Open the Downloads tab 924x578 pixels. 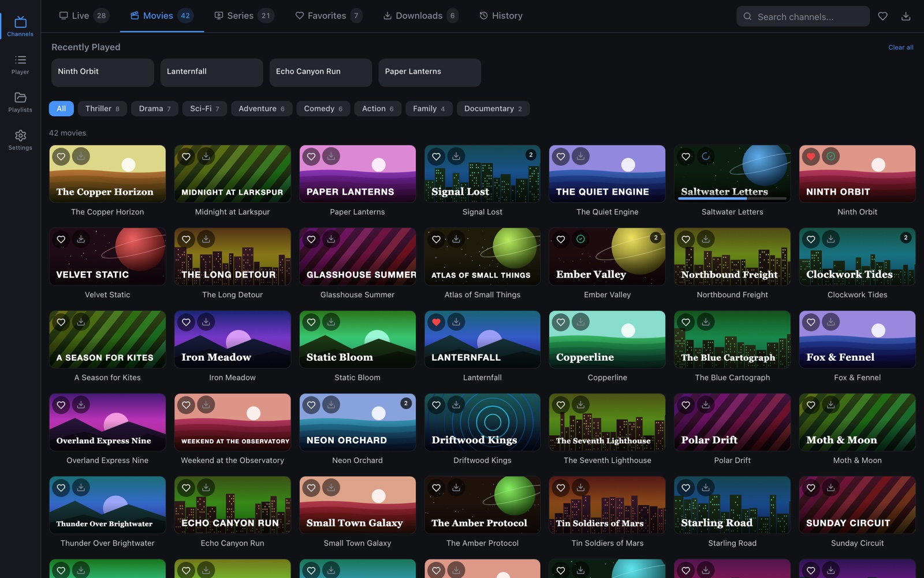point(420,16)
